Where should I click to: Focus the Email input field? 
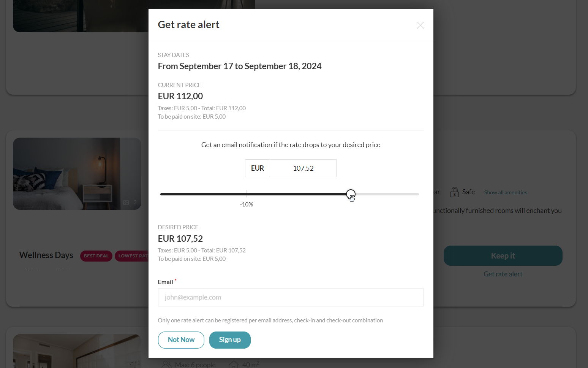point(291,297)
